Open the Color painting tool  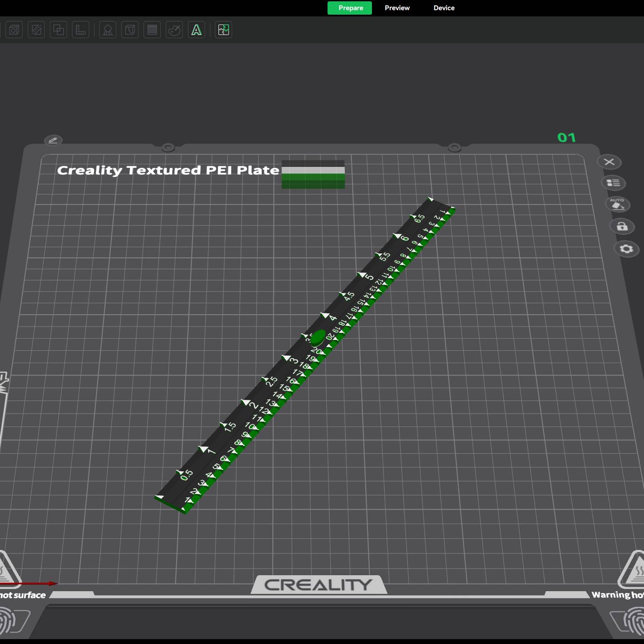coord(174,30)
